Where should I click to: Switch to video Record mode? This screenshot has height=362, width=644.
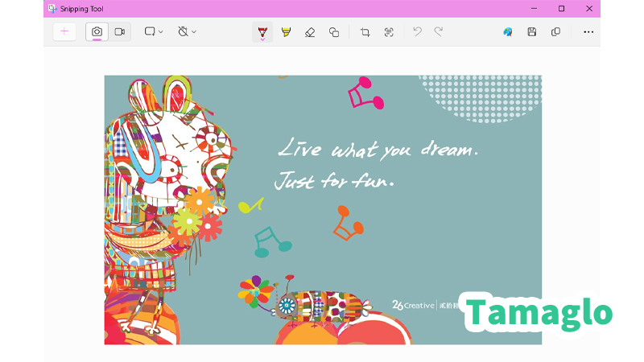pos(119,32)
